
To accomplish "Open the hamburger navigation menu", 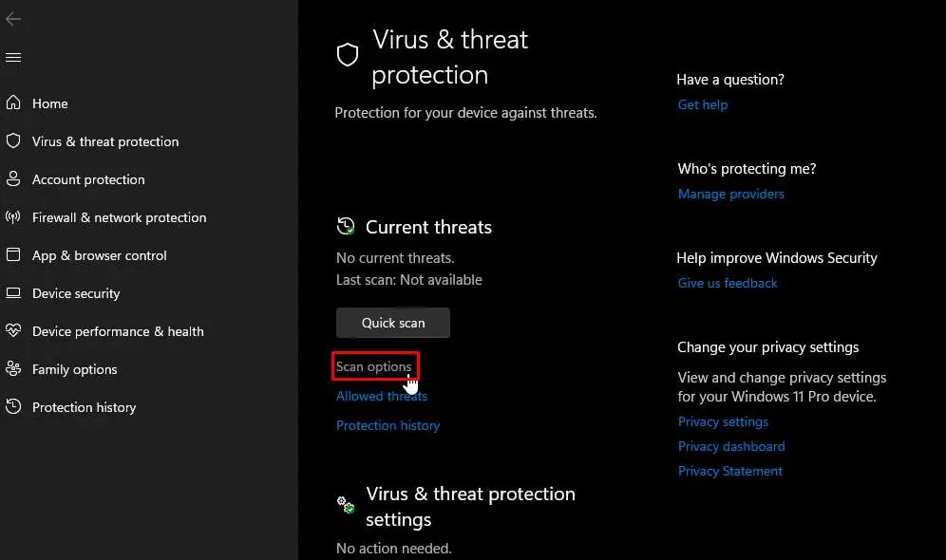I will (x=13, y=58).
